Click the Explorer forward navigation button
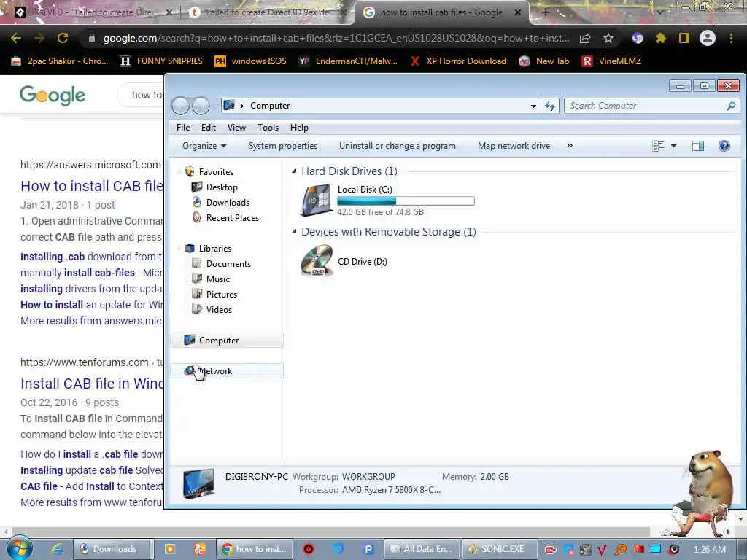747x560 pixels. coord(201,106)
